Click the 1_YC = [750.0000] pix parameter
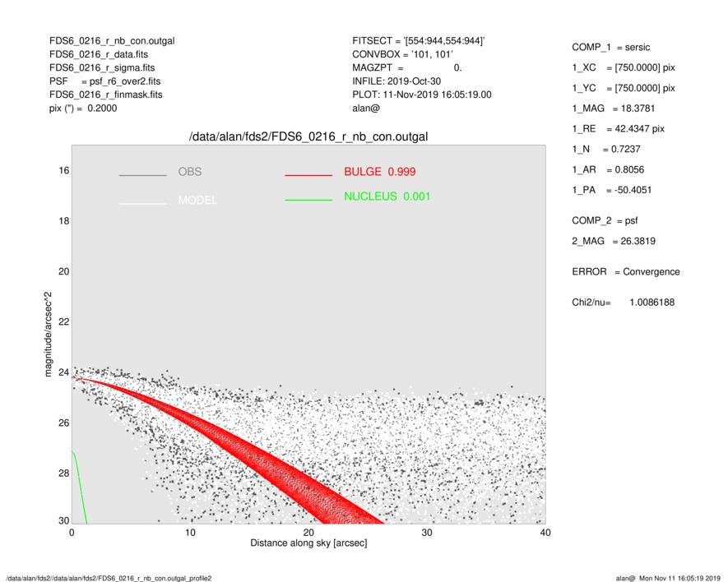 click(x=624, y=88)
